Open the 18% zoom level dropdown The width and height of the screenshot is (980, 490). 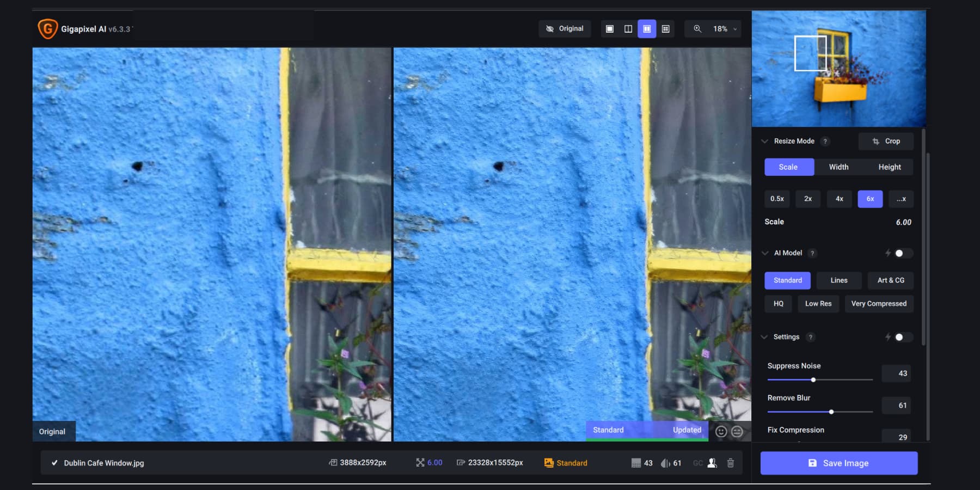point(734,29)
